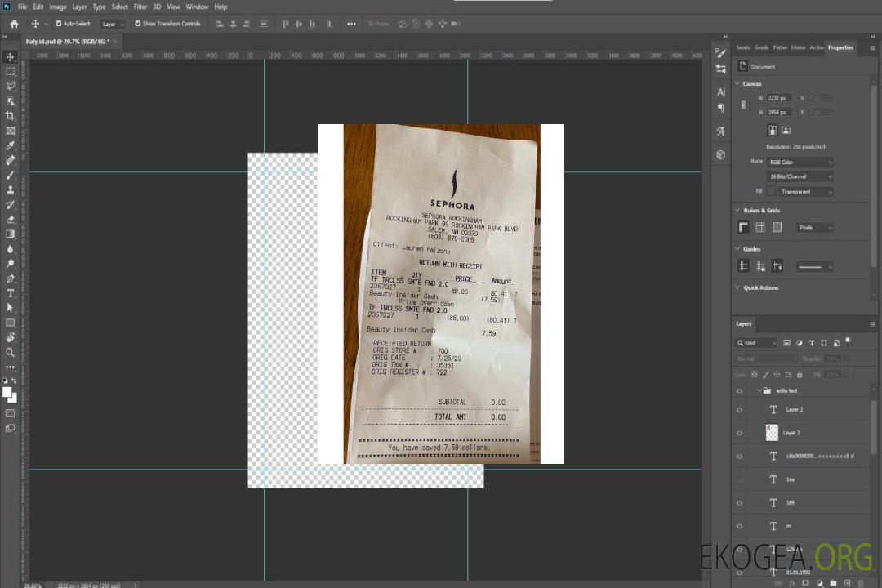Select the Lasso tool
Viewport: 882px width, 588px height.
10,86
